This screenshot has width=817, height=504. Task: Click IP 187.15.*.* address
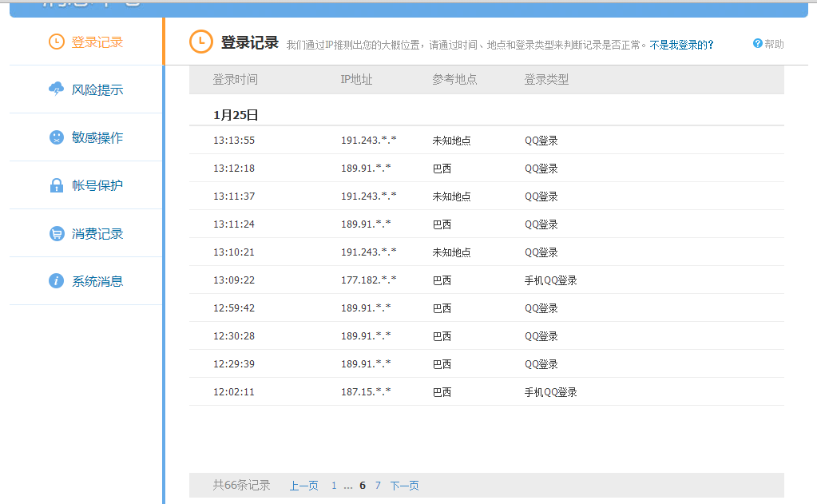pos(366,392)
